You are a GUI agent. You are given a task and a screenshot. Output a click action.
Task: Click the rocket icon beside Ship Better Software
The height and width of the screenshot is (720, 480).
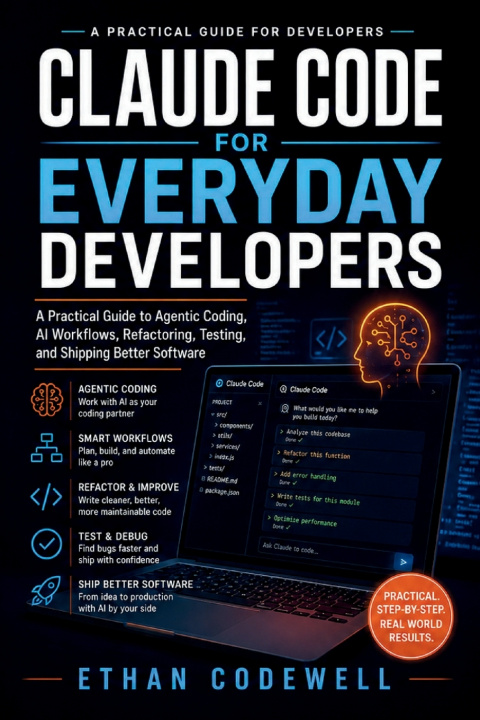pyautogui.click(x=46, y=590)
